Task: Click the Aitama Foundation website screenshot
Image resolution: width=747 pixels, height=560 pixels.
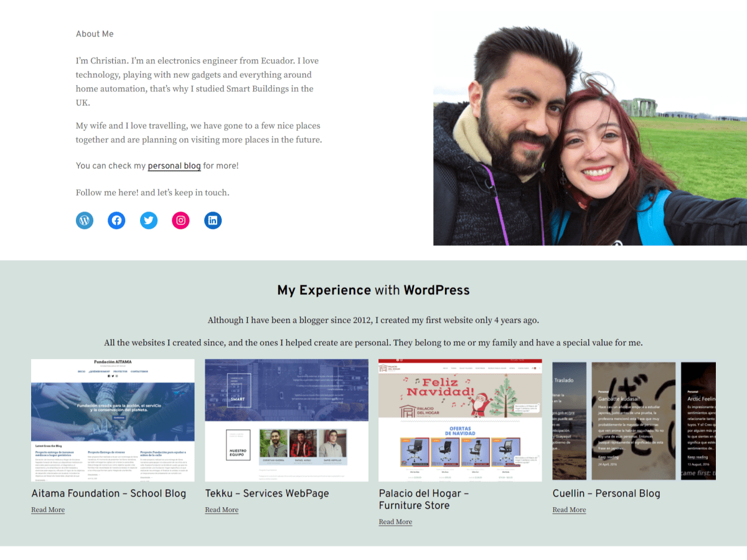Action: pyautogui.click(x=112, y=419)
